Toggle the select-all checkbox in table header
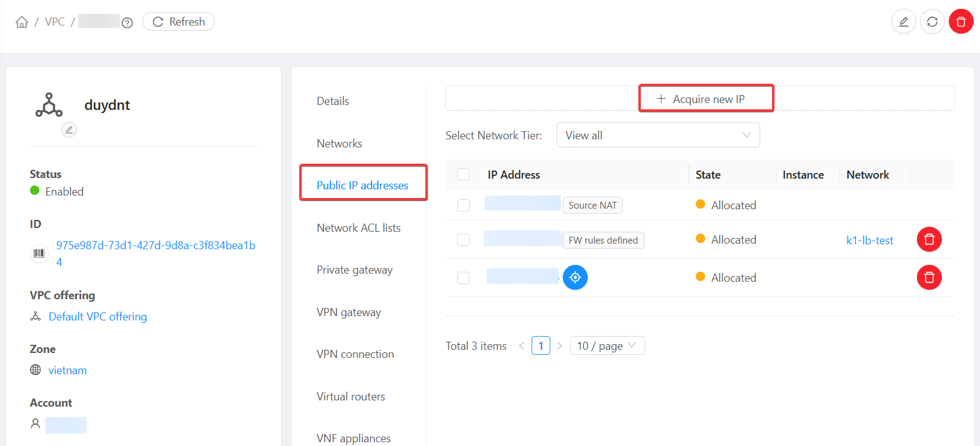 (x=463, y=175)
